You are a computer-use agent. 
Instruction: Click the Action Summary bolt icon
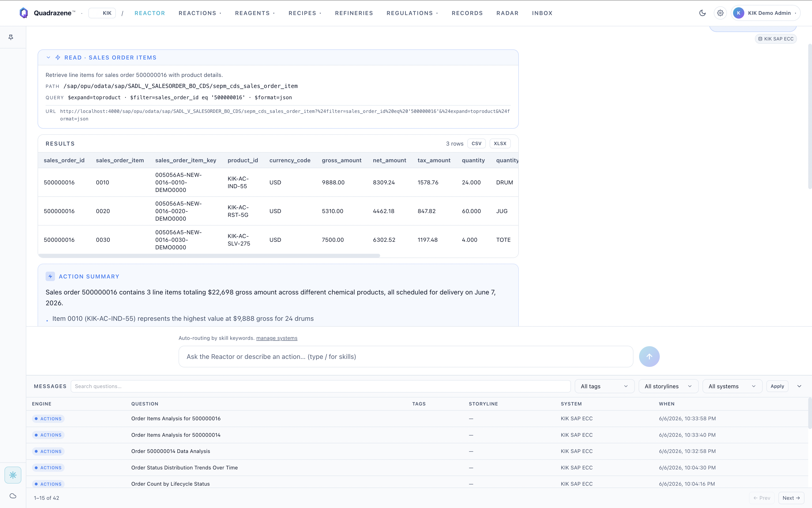50,277
